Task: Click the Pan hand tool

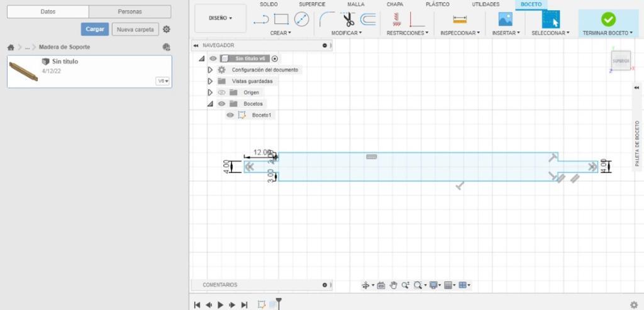Action: pos(393,285)
